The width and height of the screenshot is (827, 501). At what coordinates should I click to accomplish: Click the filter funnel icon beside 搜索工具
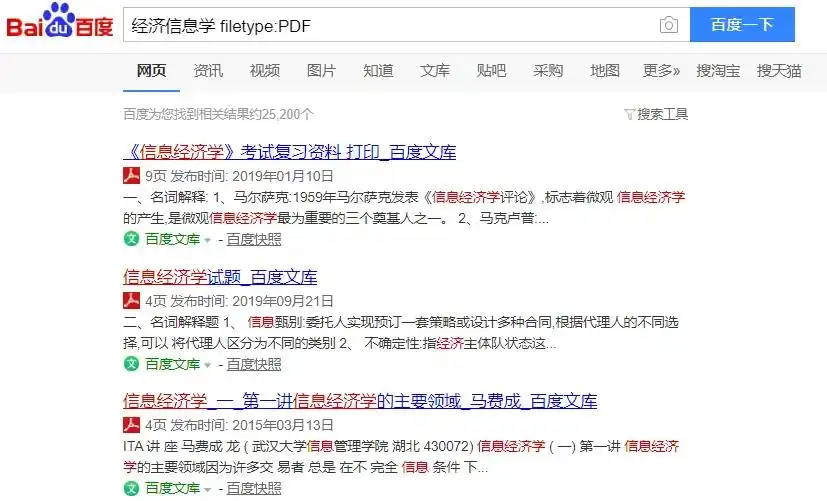[629, 115]
